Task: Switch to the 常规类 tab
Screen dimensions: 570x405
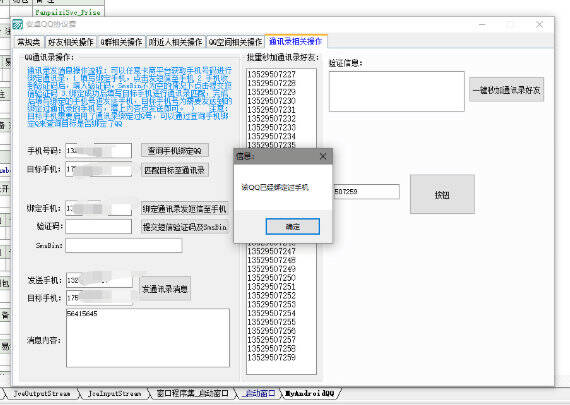Action: click(x=29, y=42)
